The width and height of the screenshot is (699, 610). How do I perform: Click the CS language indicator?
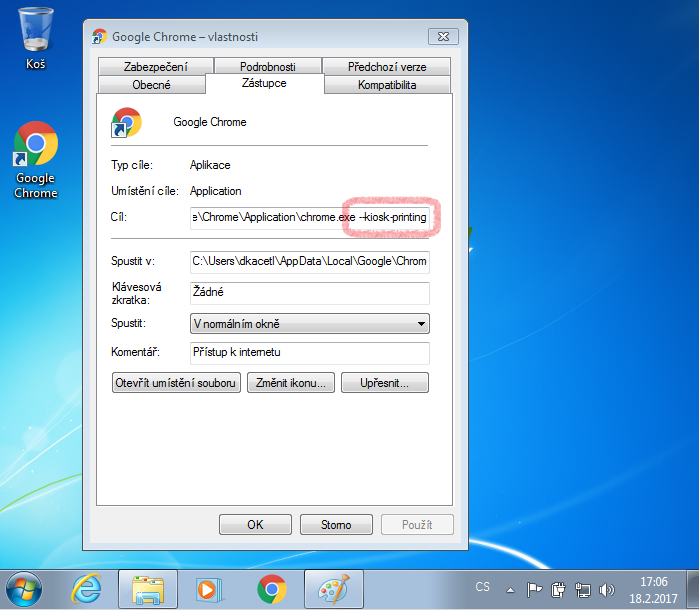click(x=482, y=587)
